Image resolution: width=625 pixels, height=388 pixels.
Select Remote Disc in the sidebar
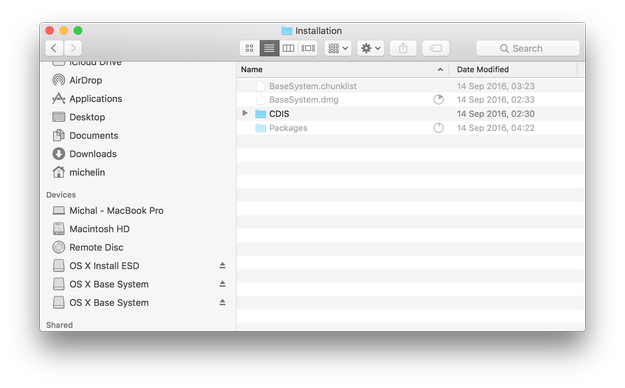pos(96,247)
